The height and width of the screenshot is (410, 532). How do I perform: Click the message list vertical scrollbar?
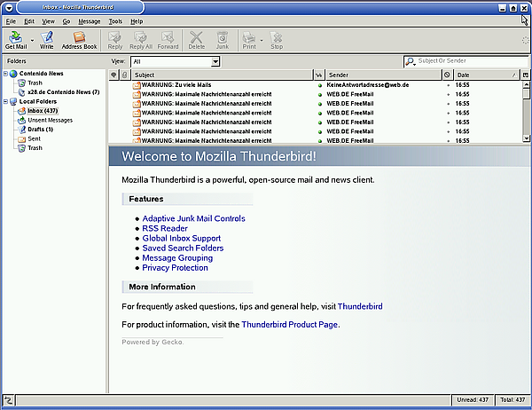coord(527,111)
